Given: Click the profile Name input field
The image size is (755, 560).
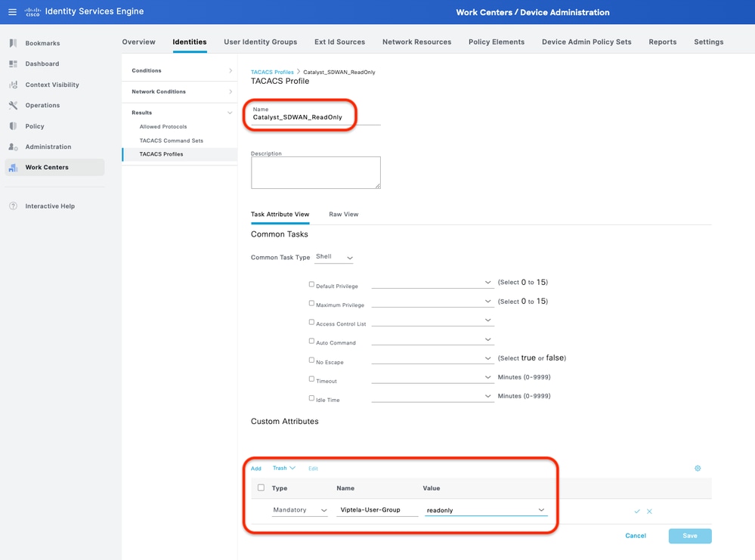Looking at the screenshot, I should point(316,117).
